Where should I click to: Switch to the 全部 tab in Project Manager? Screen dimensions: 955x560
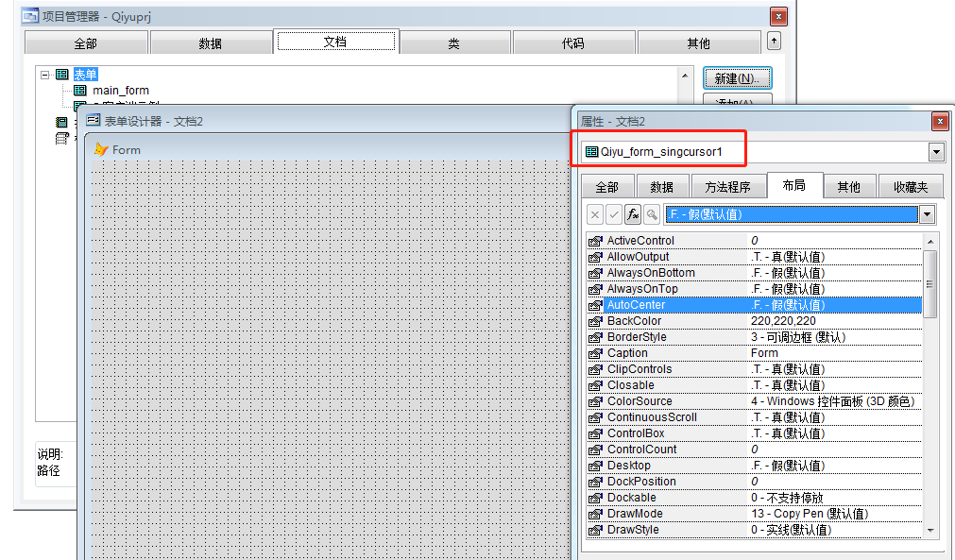(x=86, y=43)
